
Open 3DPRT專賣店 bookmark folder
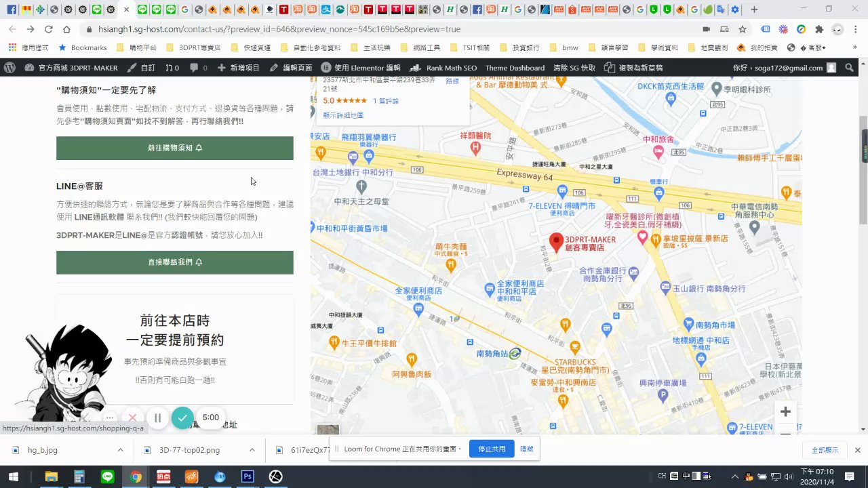coord(194,48)
